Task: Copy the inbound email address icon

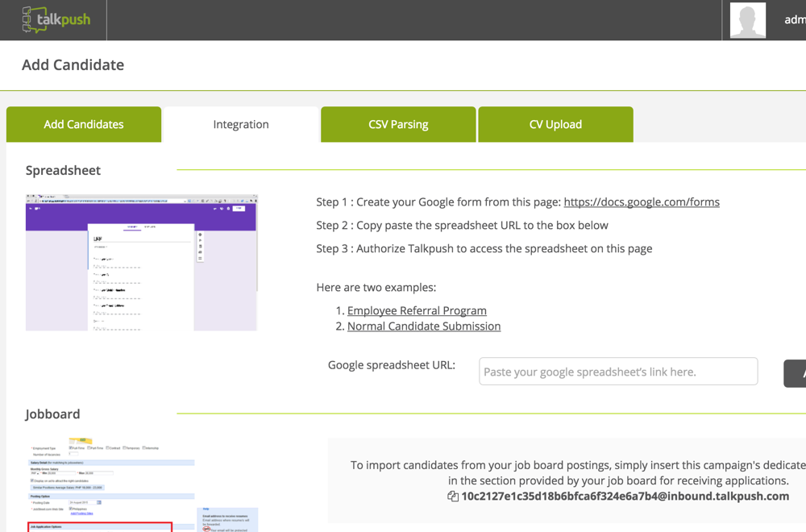Action: pyautogui.click(x=452, y=497)
